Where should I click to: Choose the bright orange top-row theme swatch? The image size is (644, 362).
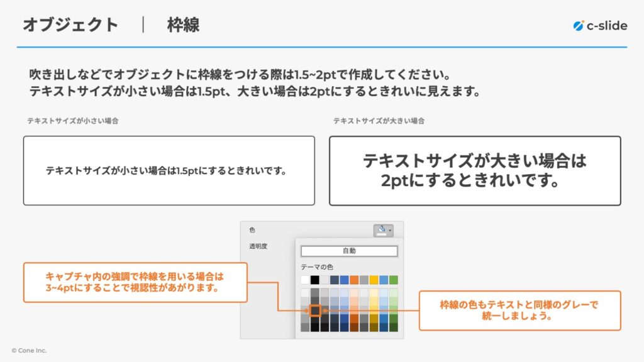[x=354, y=280]
